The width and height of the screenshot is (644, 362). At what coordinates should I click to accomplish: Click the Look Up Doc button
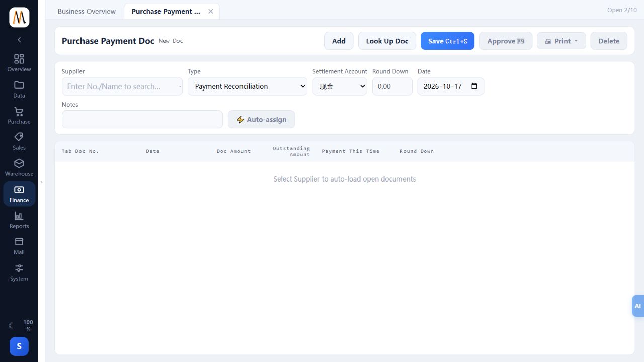(387, 41)
